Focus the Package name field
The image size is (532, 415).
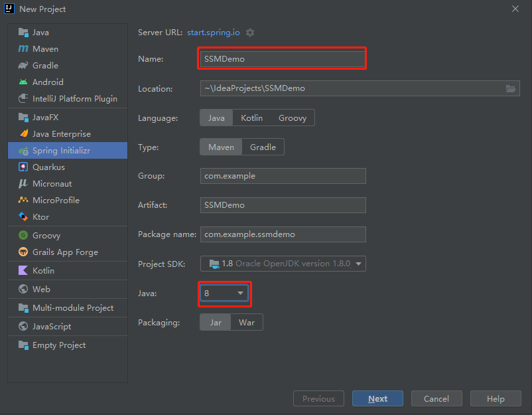pos(283,234)
